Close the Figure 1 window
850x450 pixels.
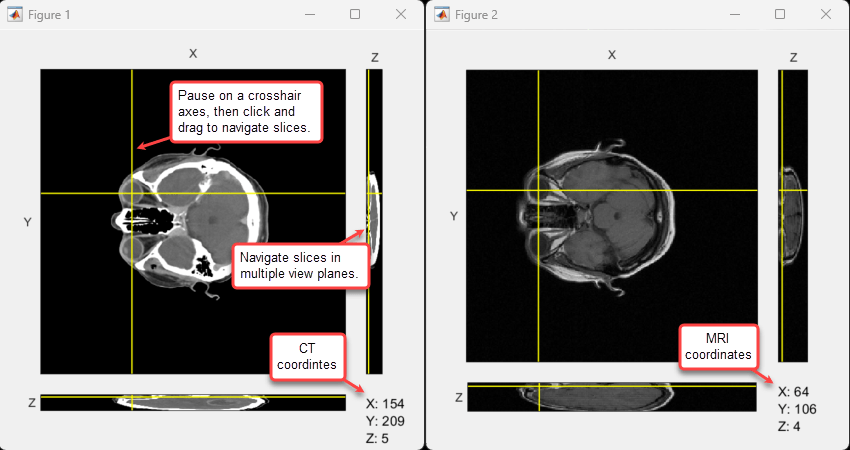coord(400,15)
